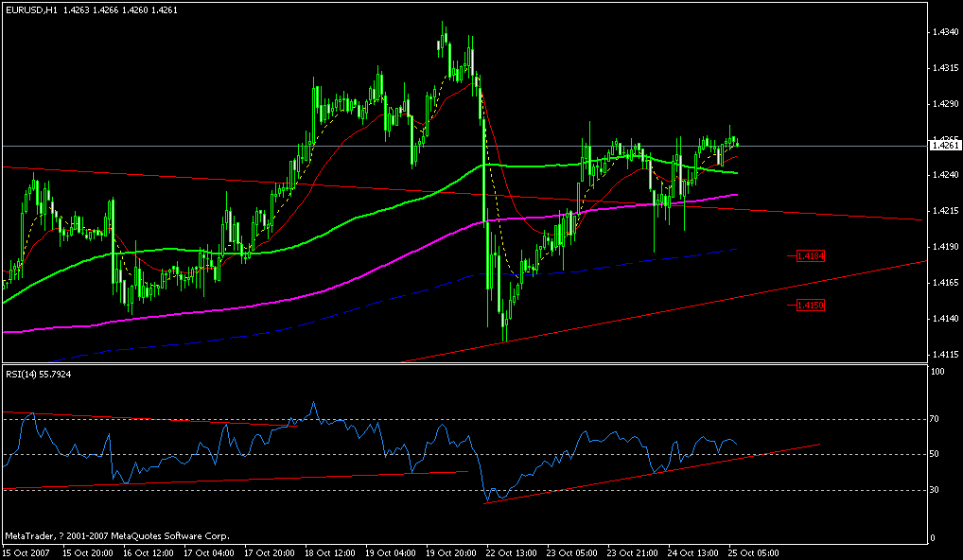Click the 22 Oct 13:00 time label
This screenshot has width=963, height=560.
509,552
